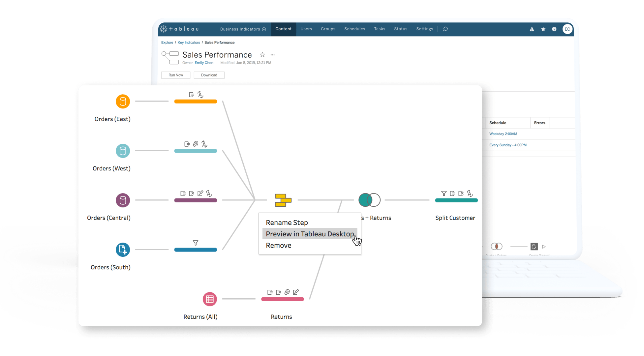Click the Orders (West) database icon

pyautogui.click(x=123, y=151)
